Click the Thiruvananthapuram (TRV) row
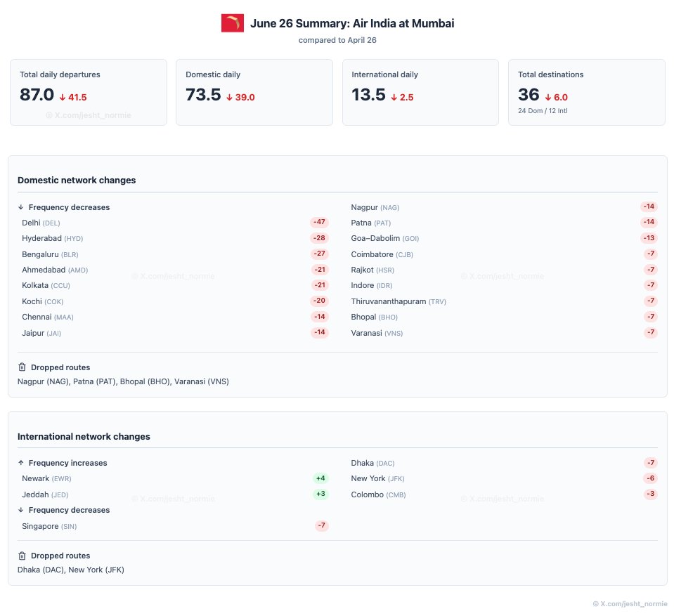 pyautogui.click(x=504, y=301)
